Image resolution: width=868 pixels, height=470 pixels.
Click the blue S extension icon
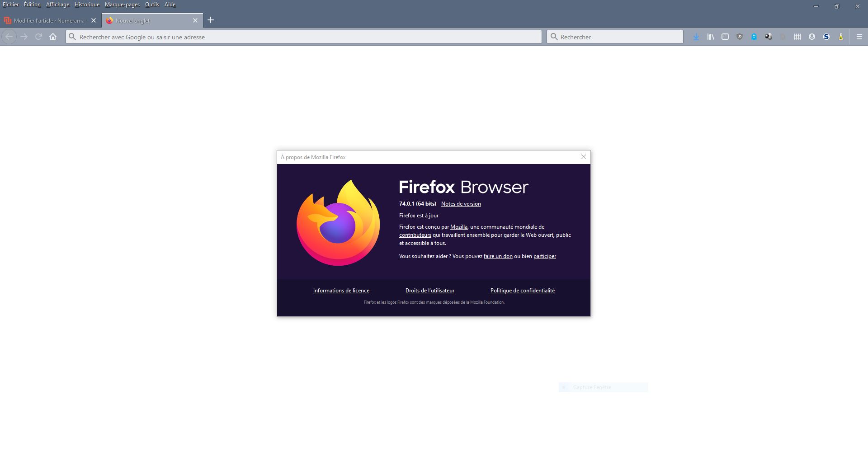coord(826,37)
